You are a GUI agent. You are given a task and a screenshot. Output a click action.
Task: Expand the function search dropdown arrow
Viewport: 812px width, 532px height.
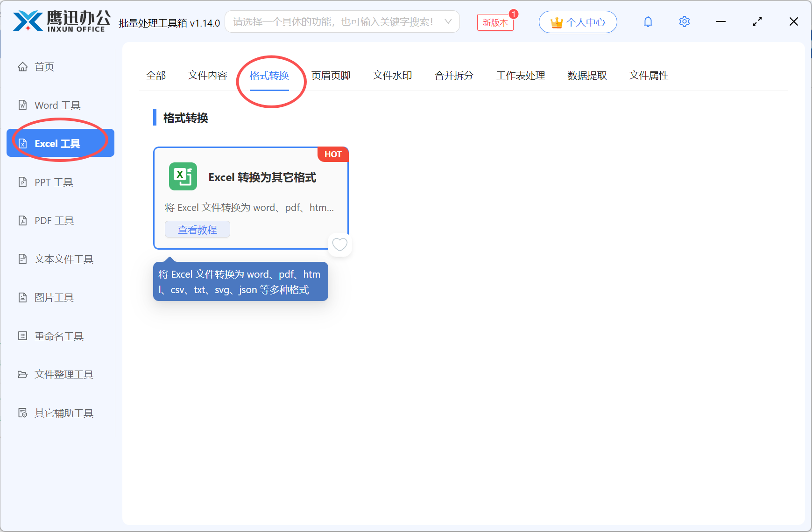448,21
